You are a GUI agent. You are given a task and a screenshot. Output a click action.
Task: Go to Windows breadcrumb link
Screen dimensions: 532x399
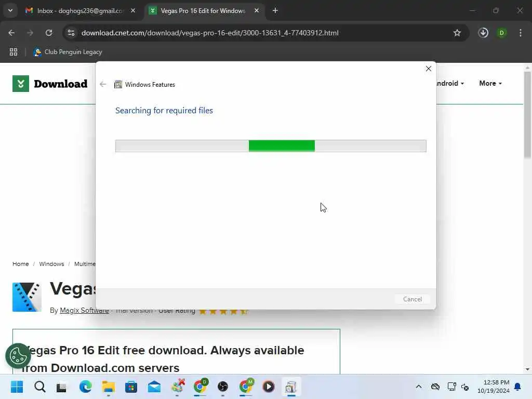(51, 264)
